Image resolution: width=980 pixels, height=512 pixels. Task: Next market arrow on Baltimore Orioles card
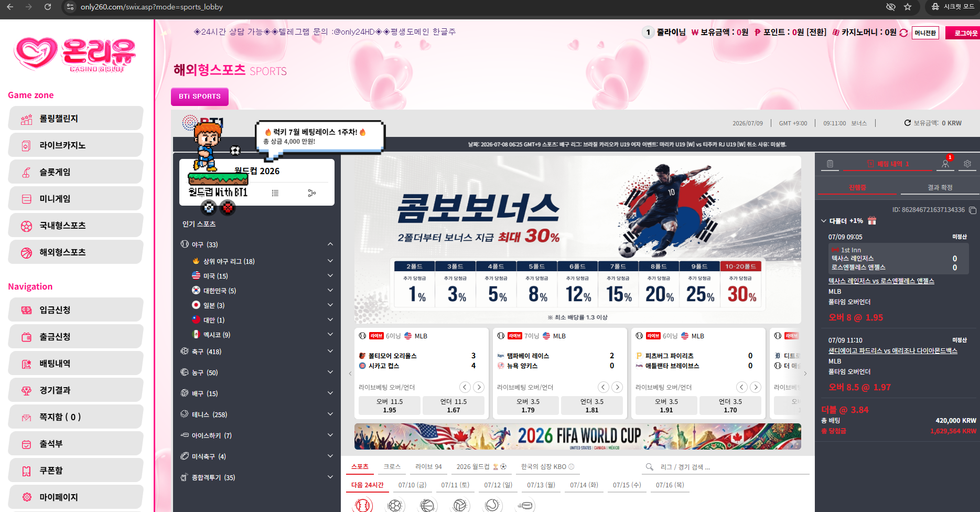479,387
